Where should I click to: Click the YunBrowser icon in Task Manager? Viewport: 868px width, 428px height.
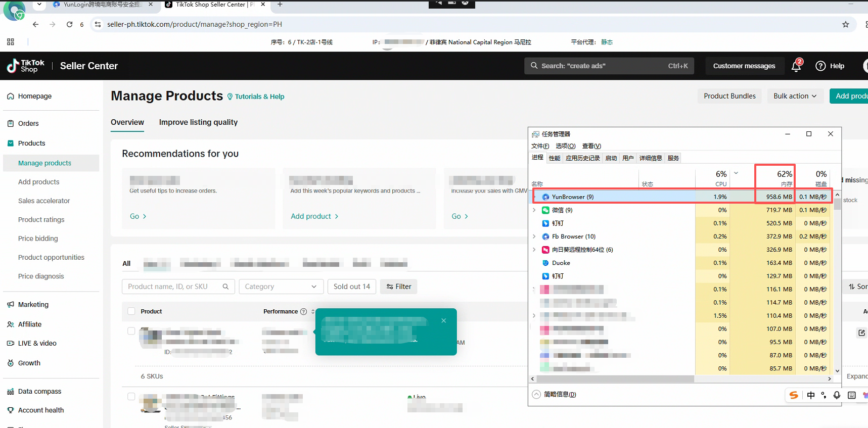click(545, 197)
